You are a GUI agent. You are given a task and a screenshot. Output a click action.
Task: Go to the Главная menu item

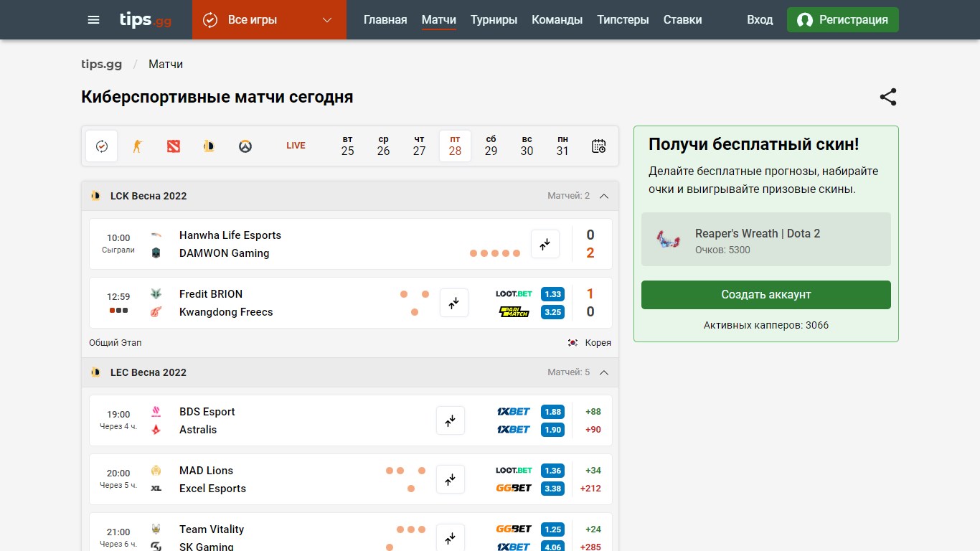click(385, 19)
